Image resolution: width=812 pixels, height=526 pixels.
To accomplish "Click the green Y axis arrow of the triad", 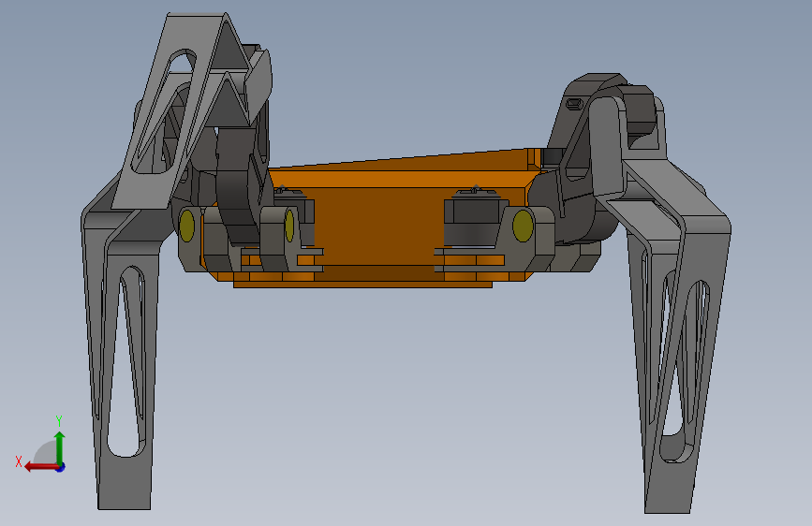I will 60,447.
